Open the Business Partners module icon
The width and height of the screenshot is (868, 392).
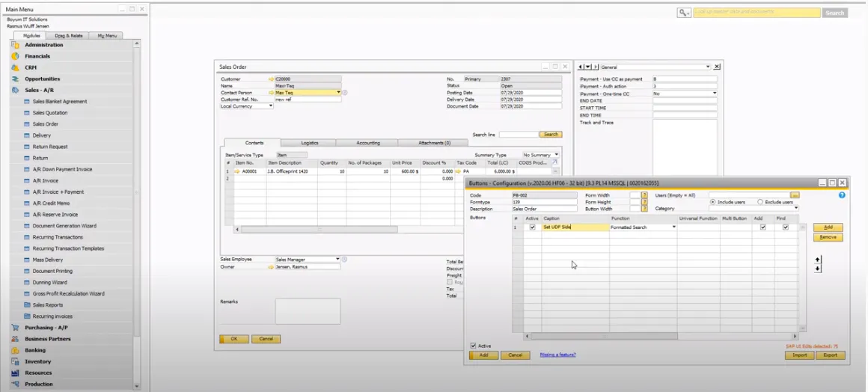click(15, 339)
